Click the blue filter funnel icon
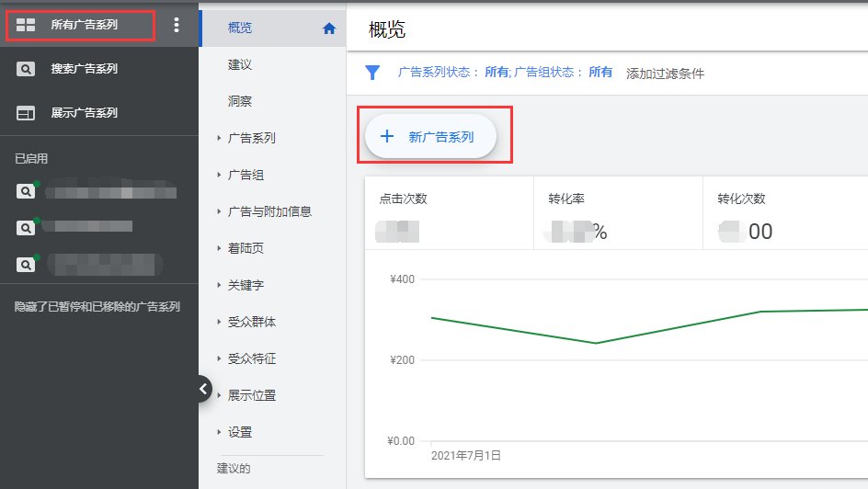This screenshot has height=489, width=868. (372, 73)
